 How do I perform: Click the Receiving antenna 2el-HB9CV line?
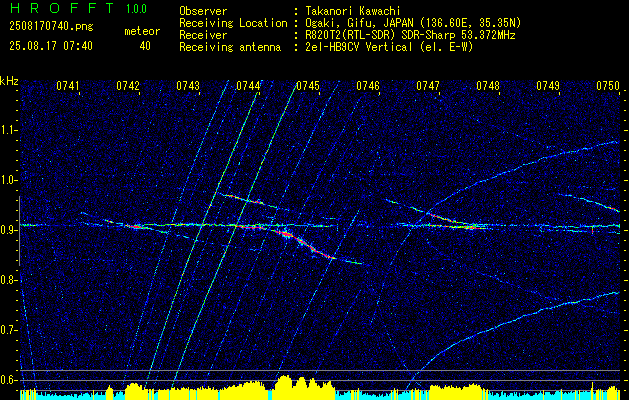click(x=389, y=47)
